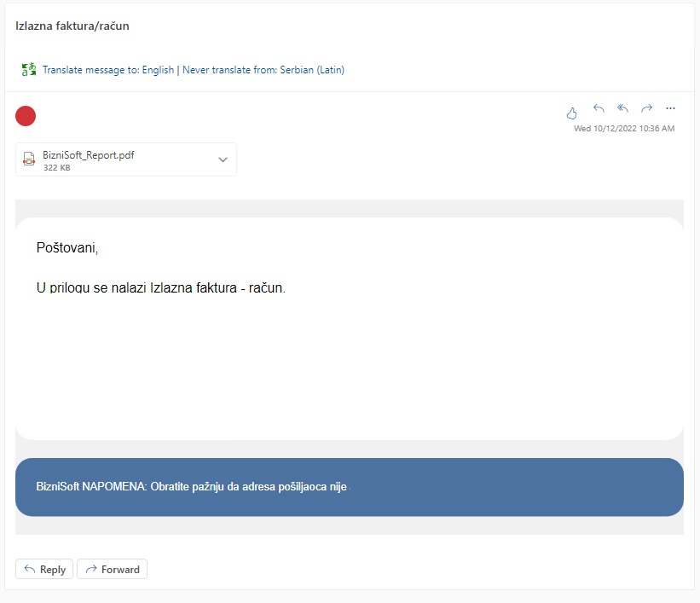Click the Forward arrow icon in the top toolbar

tap(646, 108)
